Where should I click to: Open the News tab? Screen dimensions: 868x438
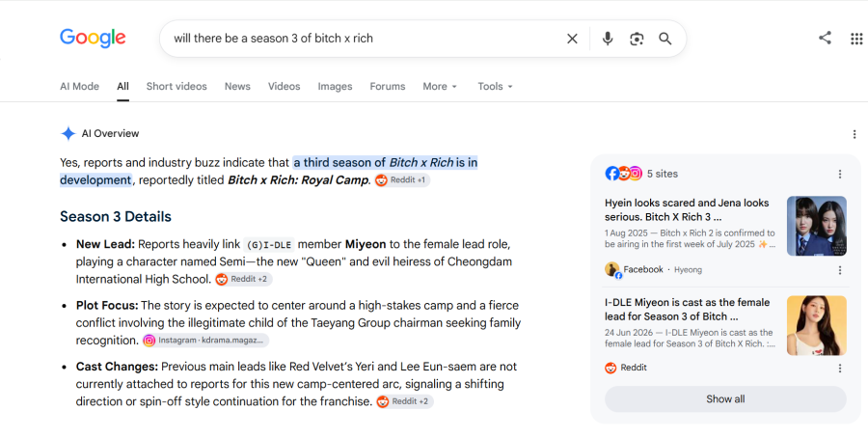[x=237, y=87]
